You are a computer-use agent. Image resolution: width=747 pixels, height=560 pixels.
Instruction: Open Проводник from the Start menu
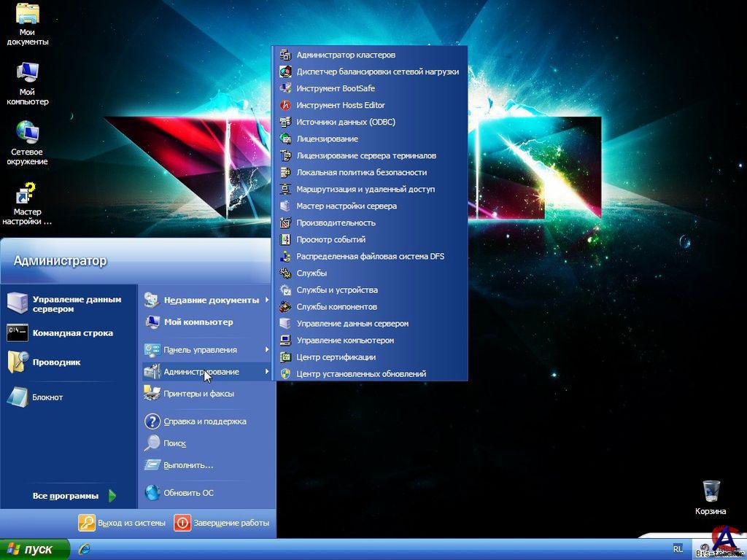click(x=56, y=362)
